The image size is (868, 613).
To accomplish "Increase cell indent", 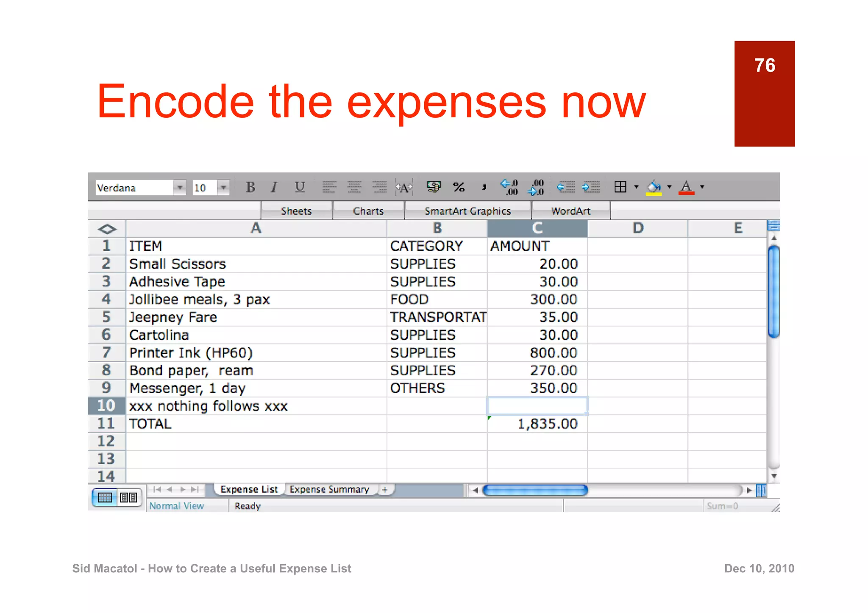I will point(591,187).
